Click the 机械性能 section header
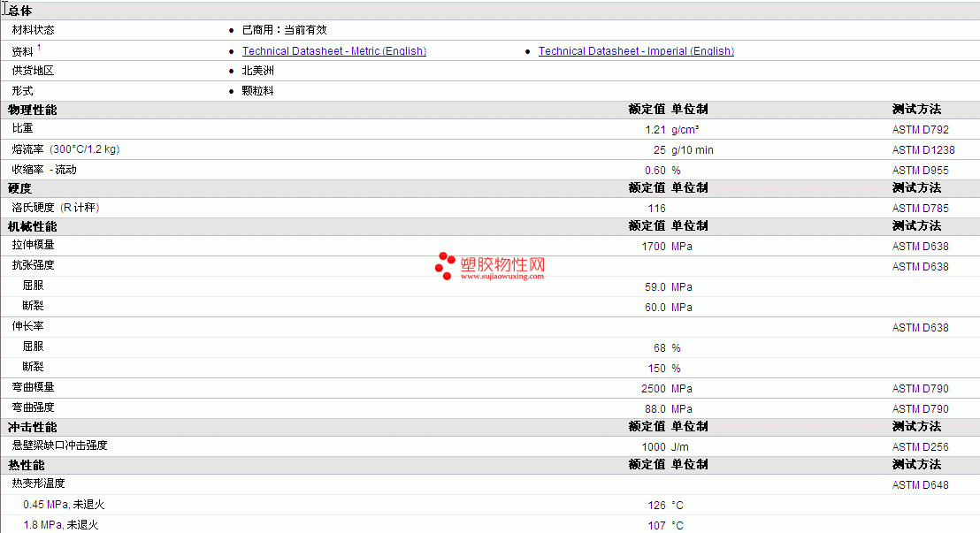 [33, 227]
